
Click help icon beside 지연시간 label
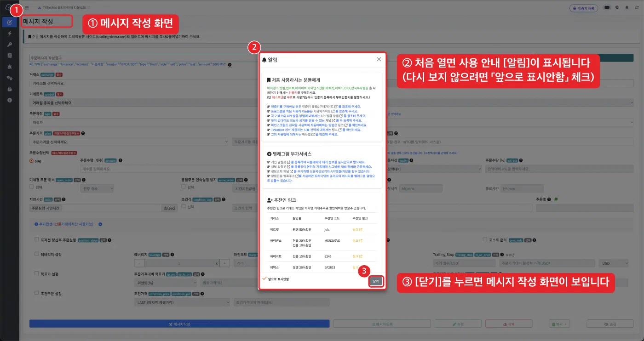(x=63, y=199)
